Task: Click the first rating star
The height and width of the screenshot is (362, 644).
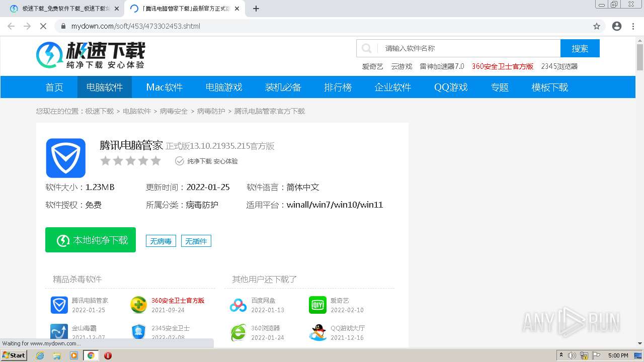Action: point(105,161)
